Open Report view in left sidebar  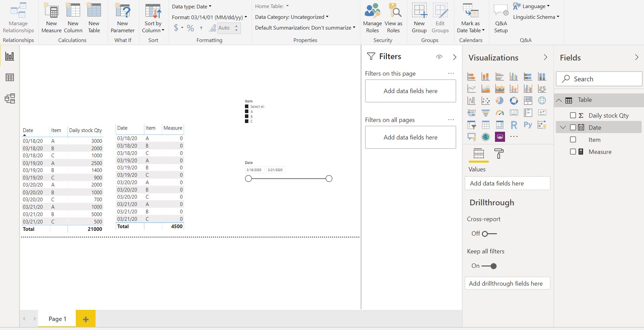(x=10, y=56)
